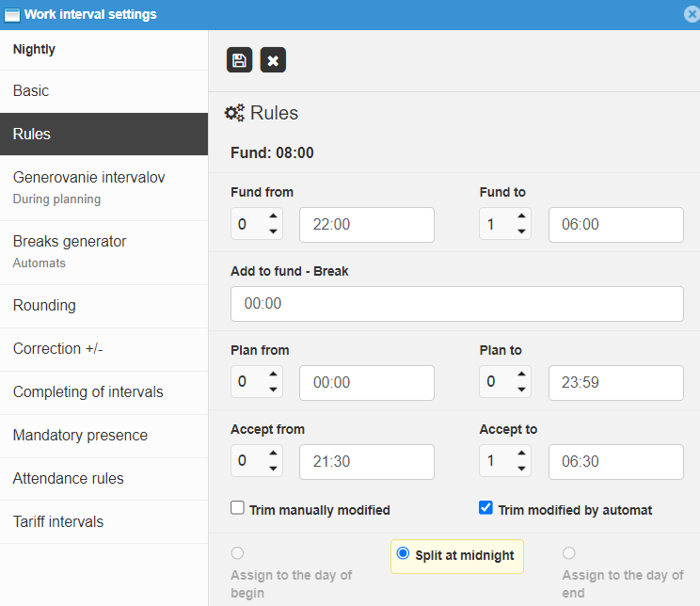Increase the Fund from day value
700x606 pixels.
coord(273,216)
